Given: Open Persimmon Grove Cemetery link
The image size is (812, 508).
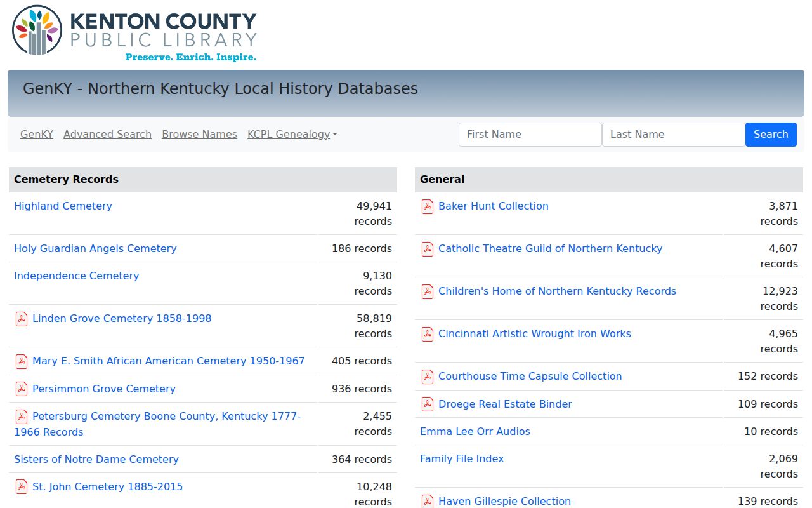Looking at the screenshot, I should (104, 389).
